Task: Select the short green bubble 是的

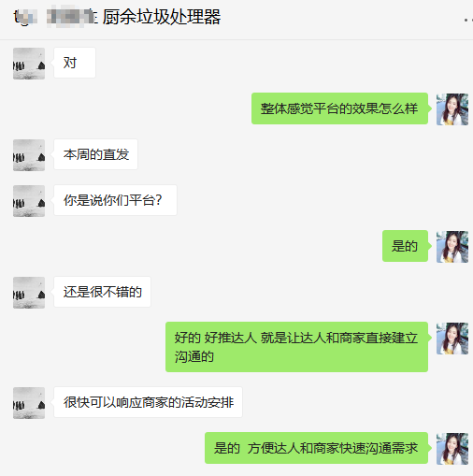Action: [405, 246]
